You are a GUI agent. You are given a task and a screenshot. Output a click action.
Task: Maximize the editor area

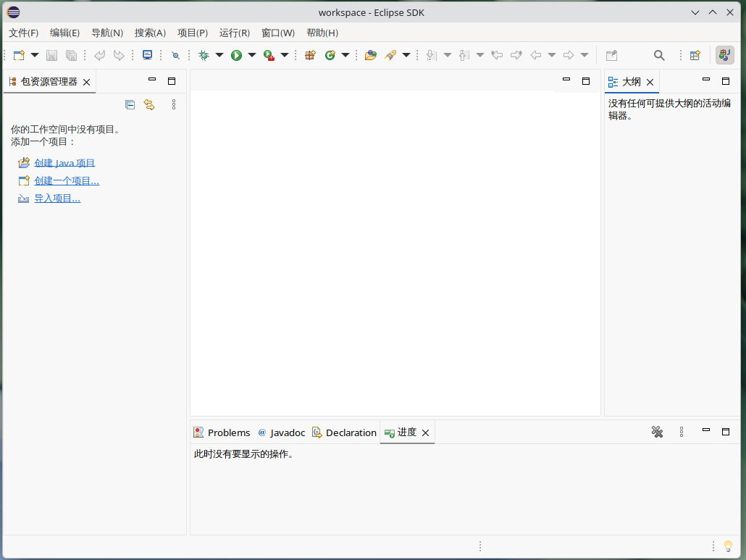[586, 81]
